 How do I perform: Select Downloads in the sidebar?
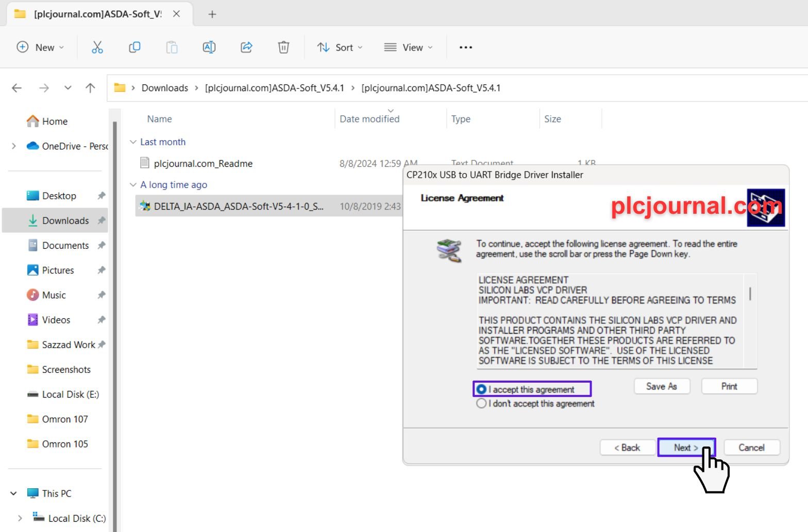point(58,220)
